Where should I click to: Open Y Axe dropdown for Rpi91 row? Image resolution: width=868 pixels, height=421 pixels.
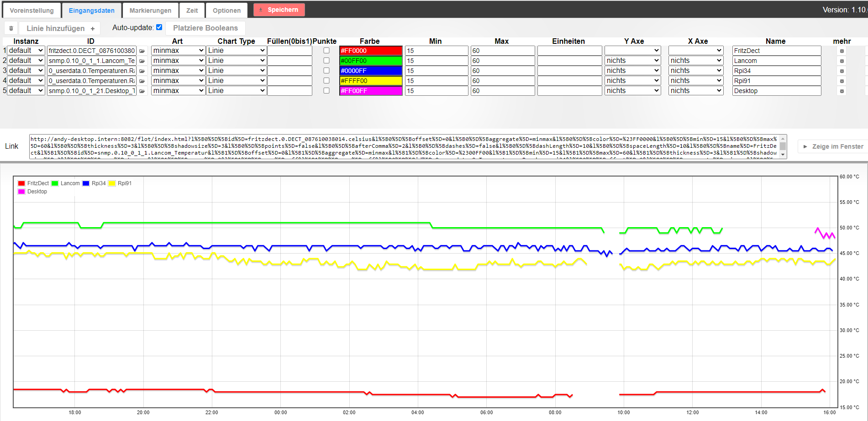[x=632, y=81]
